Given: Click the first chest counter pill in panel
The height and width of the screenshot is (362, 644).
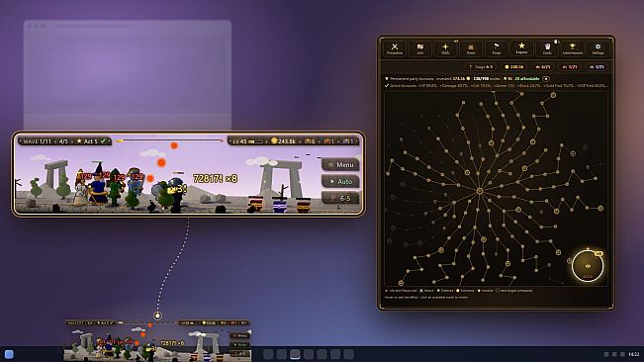Looking at the screenshot, I should point(542,67).
